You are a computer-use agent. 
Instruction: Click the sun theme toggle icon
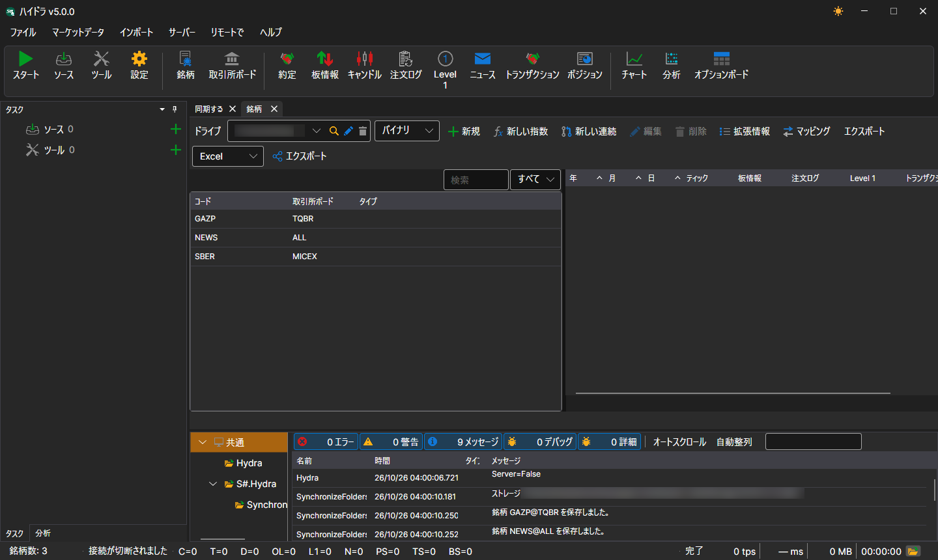(838, 11)
